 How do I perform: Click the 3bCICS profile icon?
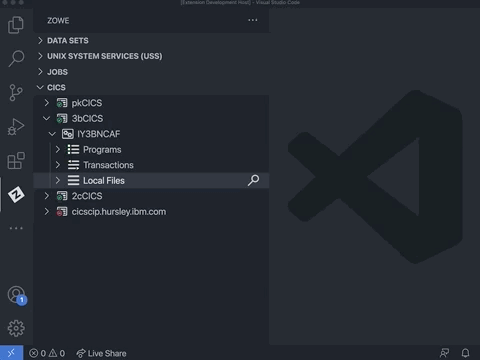coord(62,118)
